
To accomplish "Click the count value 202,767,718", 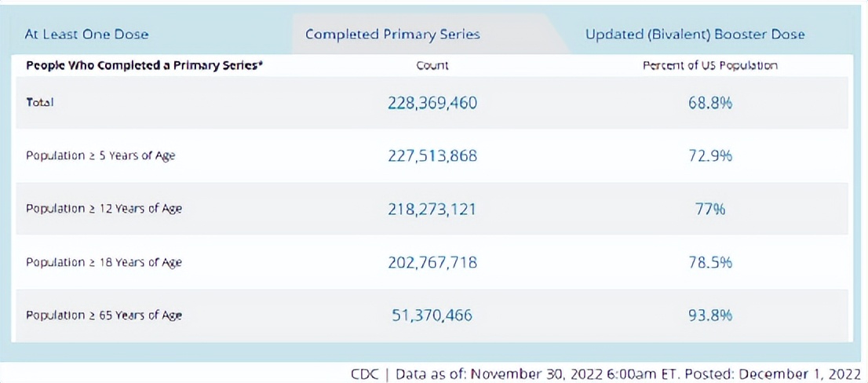I will (x=432, y=262).
